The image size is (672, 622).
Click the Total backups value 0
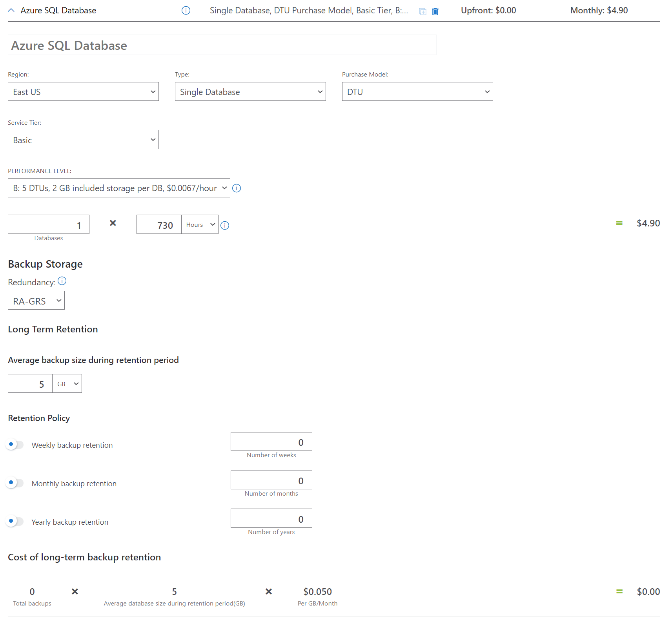click(x=32, y=592)
